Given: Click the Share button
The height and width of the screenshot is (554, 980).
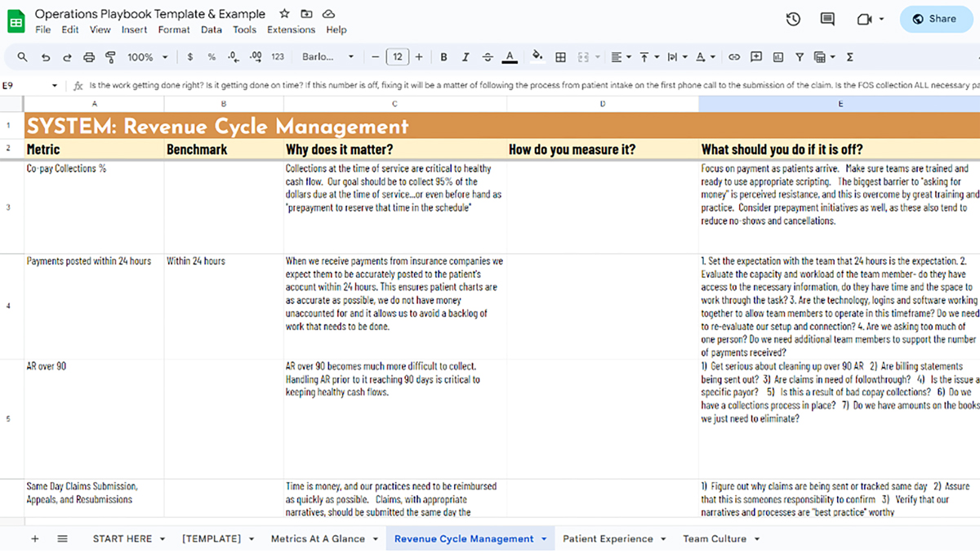Looking at the screenshot, I should tap(935, 19).
